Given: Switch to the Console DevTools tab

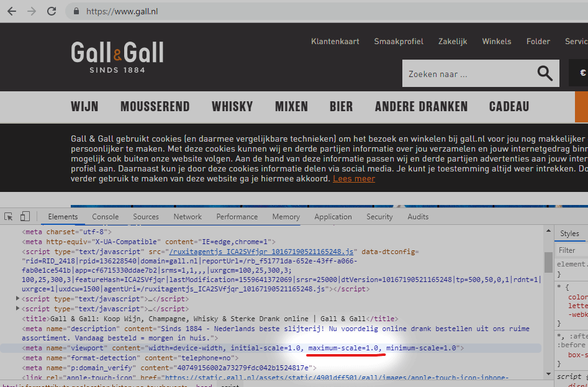Looking at the screenshot, I should [x=106, y=216].
